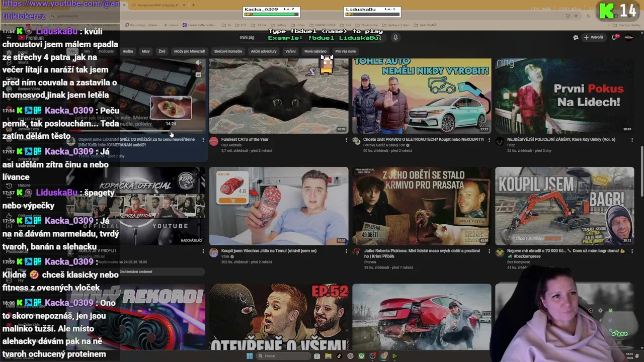Viewport: 644px width, 362px height.
Task: Select the Nově nahráno chip
Action: pos(315,51)
